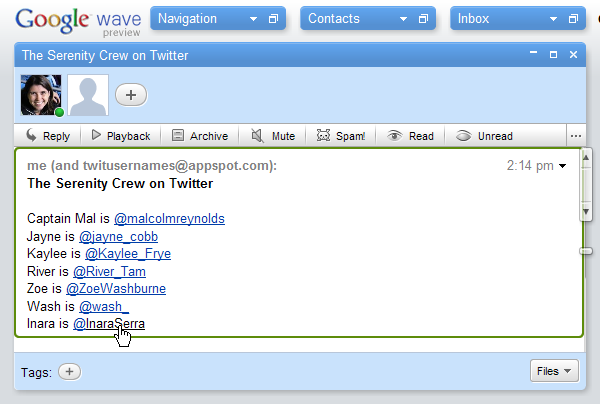Mark the wave as Read
This screenshot has height=404, width=600.
(410, 136)
